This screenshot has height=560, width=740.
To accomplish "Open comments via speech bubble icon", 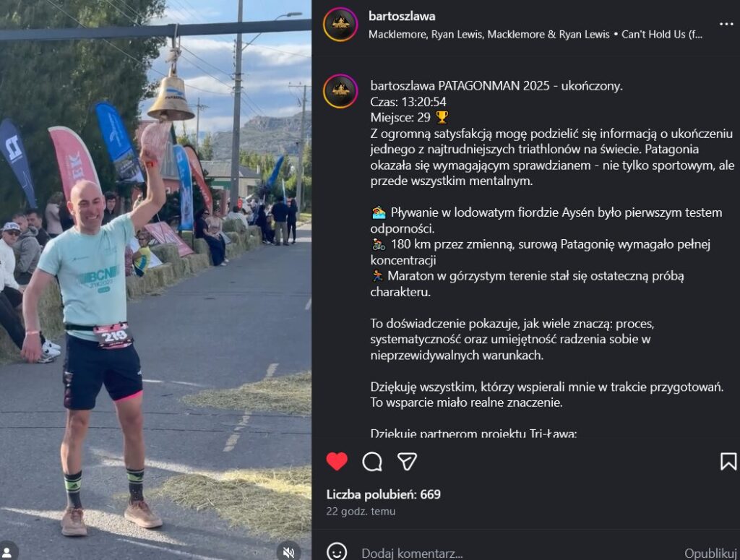I will click(372, 462).
